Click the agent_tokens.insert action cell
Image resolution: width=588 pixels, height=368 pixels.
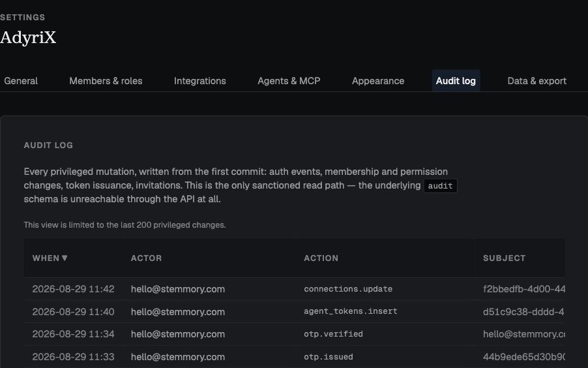[x=350, y=311]
